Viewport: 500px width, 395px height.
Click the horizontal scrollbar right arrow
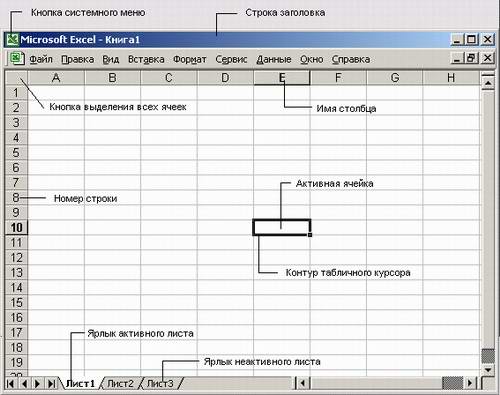[x=470, y=383]
